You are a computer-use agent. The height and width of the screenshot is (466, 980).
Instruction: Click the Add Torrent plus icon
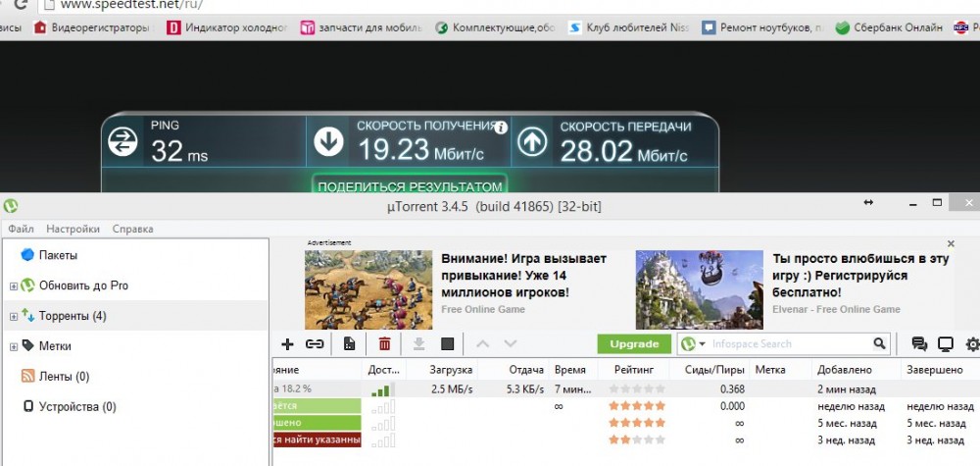click(287, 344)
